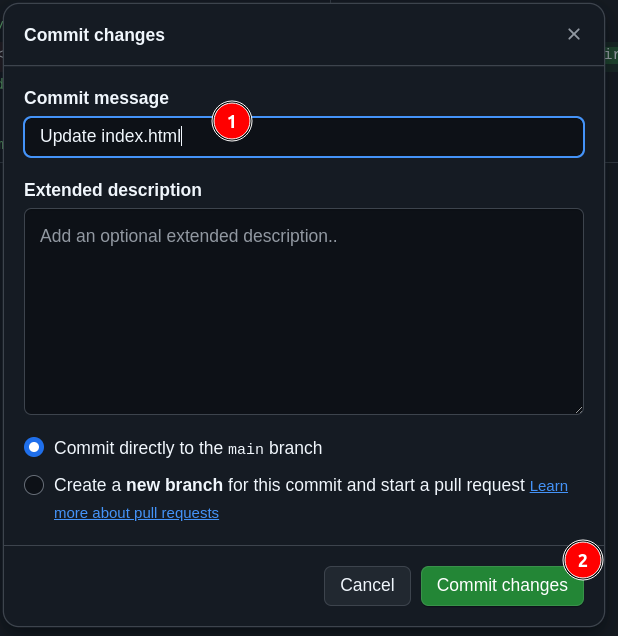The image size is (618, 636).
Task: Click the "Update index.html" text in the message field
Action: coord(110,136)
